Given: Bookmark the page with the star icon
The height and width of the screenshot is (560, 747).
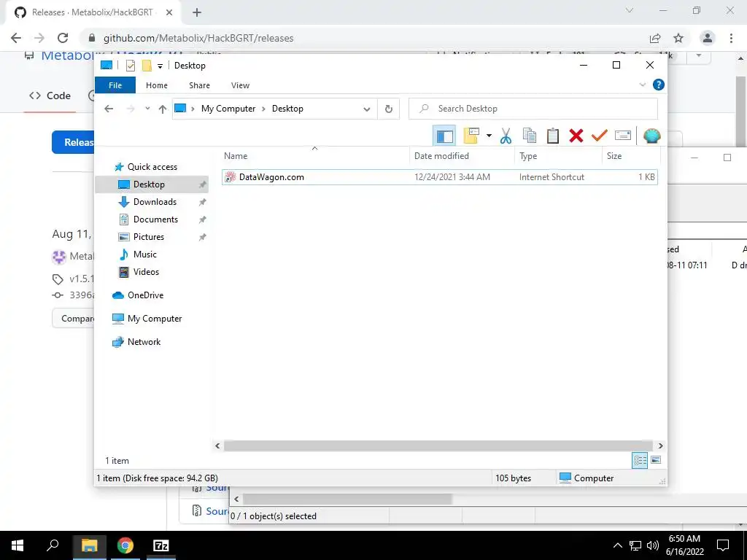Looking at the screenshot, I should 678,38.
